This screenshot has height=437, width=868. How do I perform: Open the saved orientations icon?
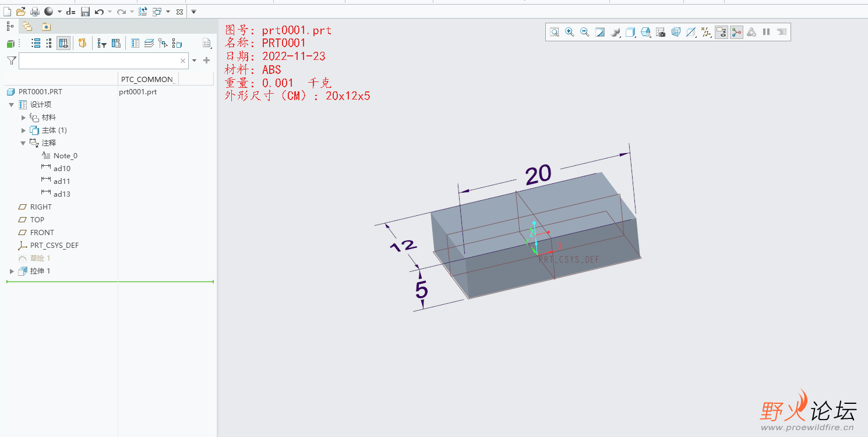pyautogui.click(x=645, y=32)
